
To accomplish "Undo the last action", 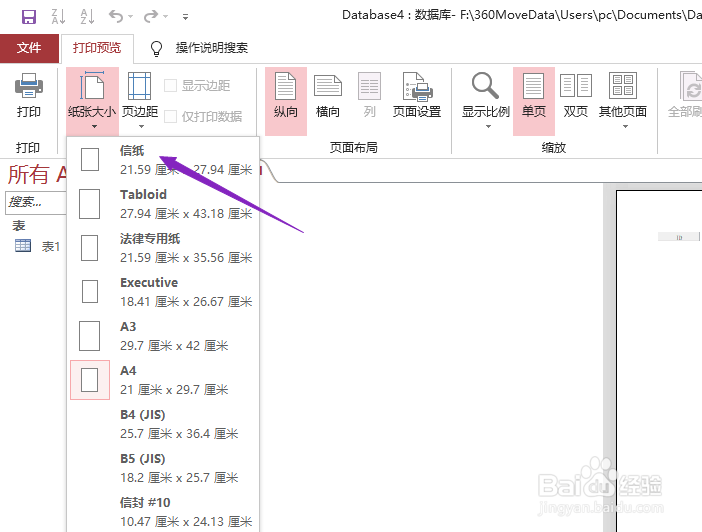I will [116, 17].
